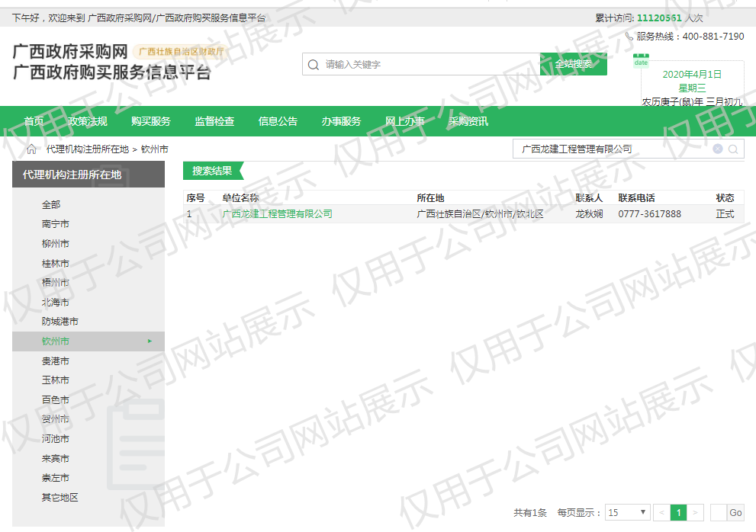Go to previous results page
The image size is (756, 532).
tap(661, 512)
